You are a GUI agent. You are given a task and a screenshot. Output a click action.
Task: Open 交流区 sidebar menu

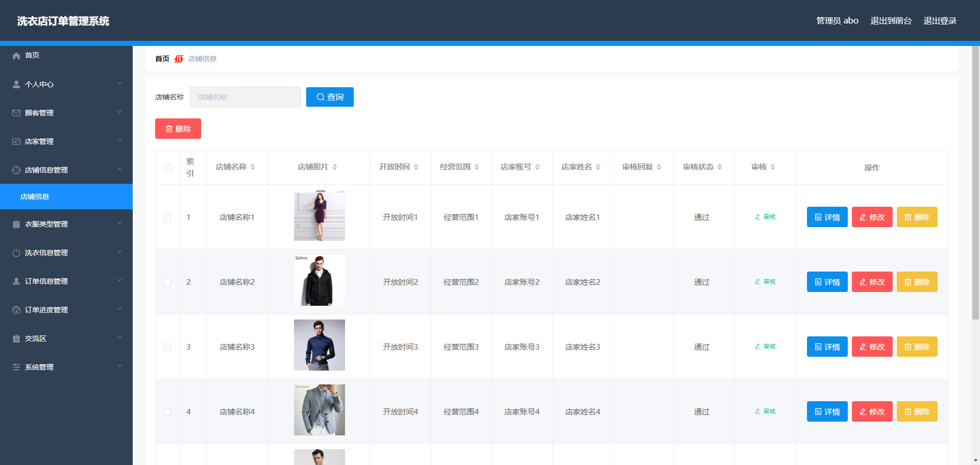[x=66, y=338]
